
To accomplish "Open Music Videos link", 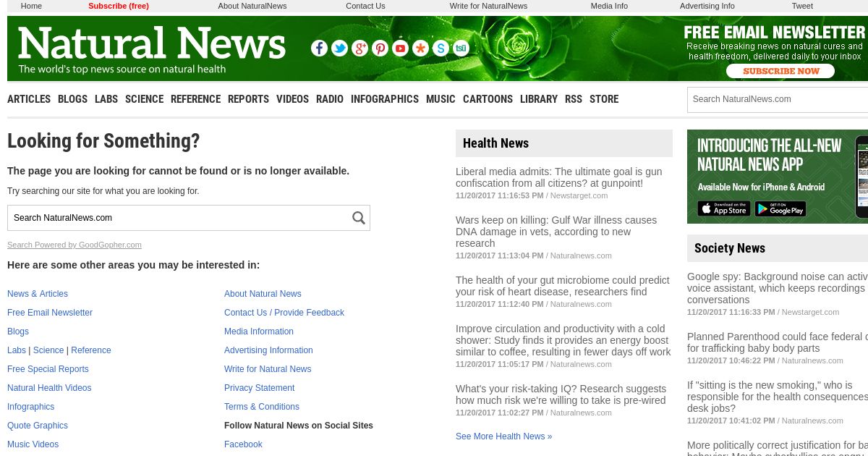I will pos(33,444).
